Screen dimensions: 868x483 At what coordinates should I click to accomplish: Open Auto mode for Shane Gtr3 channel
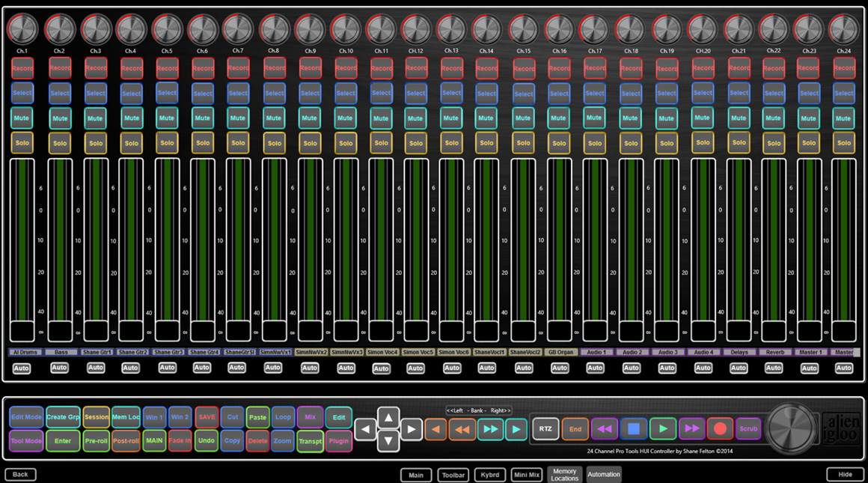(x=167, y=368)
